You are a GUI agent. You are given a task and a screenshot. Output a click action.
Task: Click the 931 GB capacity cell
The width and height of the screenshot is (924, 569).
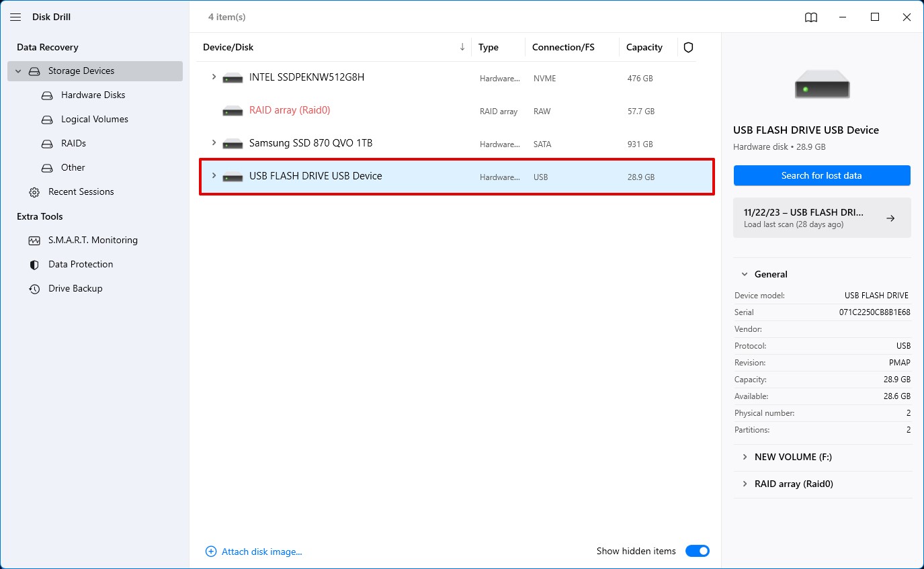[640, 144]
